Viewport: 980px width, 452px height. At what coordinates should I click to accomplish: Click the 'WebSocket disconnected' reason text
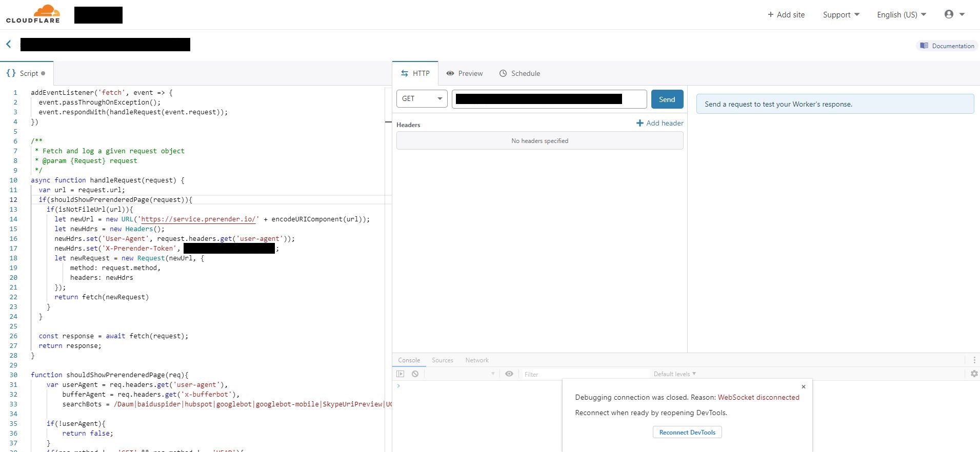tap(758, 397)
